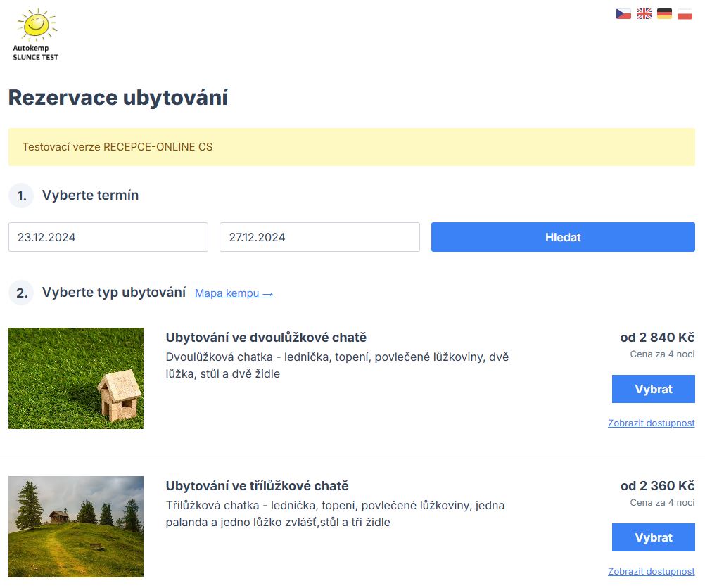Image resolution: width=705 pixels, height=588 pixels.
Task: Switch language to Czech flag
Action: 623,14
